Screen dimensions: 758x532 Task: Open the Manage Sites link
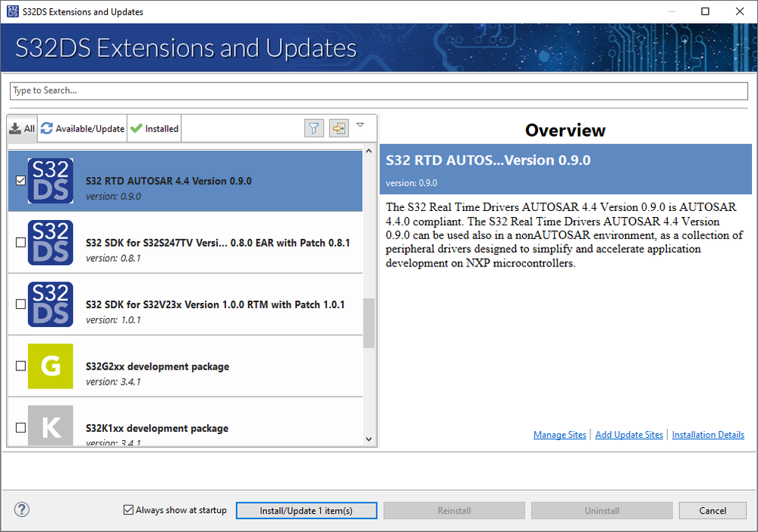[559, 435]
